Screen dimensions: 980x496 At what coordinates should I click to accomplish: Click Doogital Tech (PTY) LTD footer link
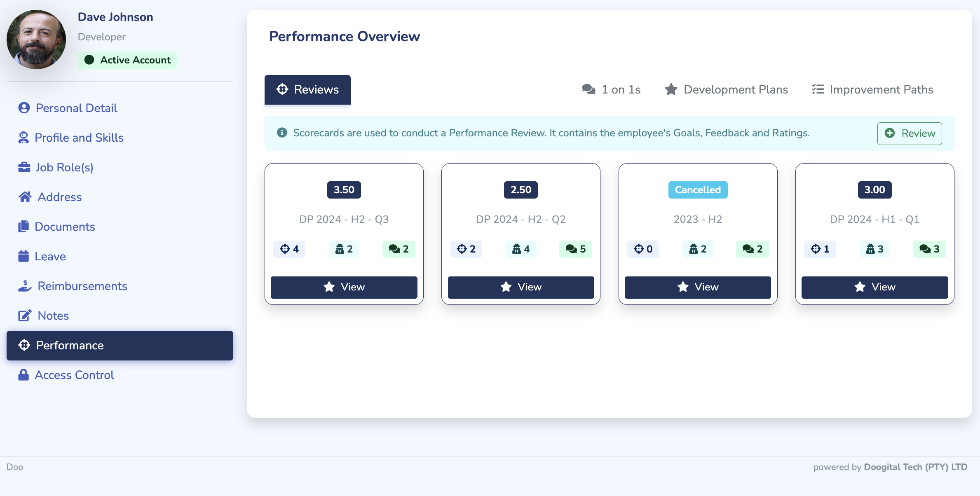[x=915, y=467]
